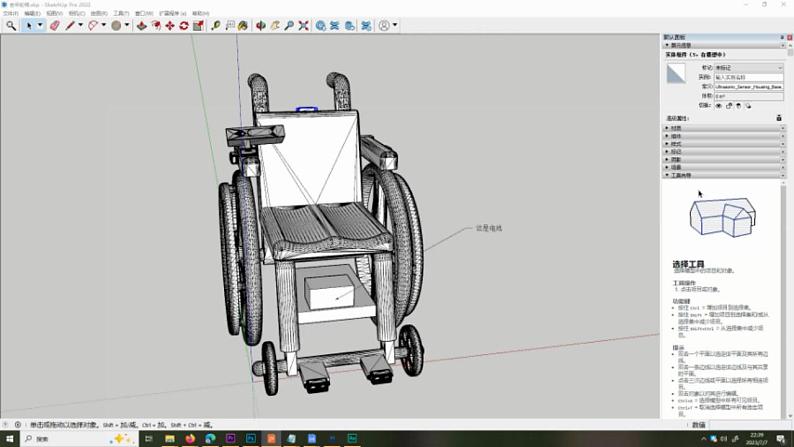Click the Windows Start button
Screen dimensions: 794x447
click(x=9, y=438)
